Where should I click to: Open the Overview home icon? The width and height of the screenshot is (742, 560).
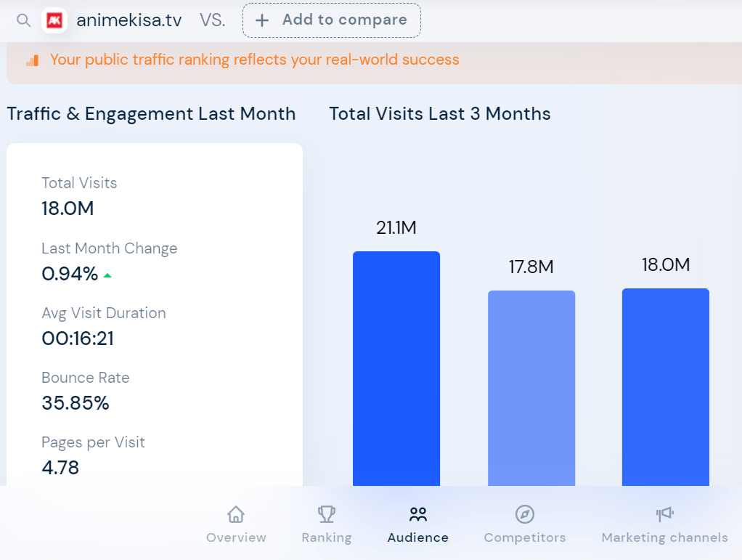click(236, 514)
